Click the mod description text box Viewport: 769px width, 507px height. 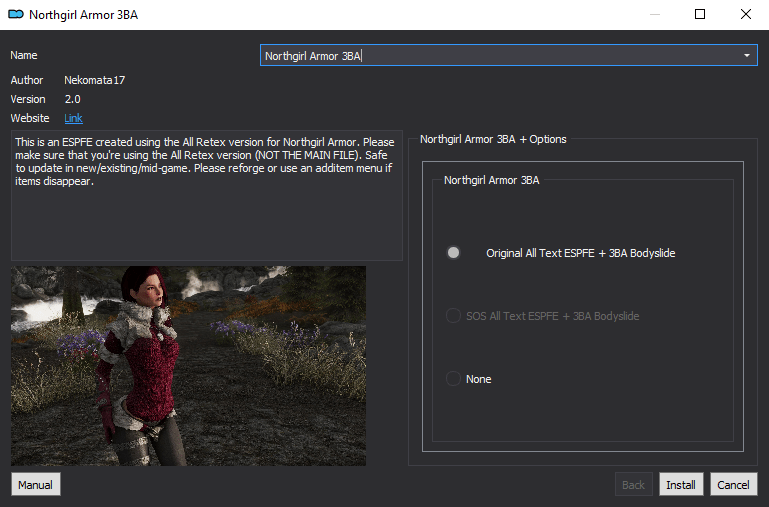click(x=206, y=195)
